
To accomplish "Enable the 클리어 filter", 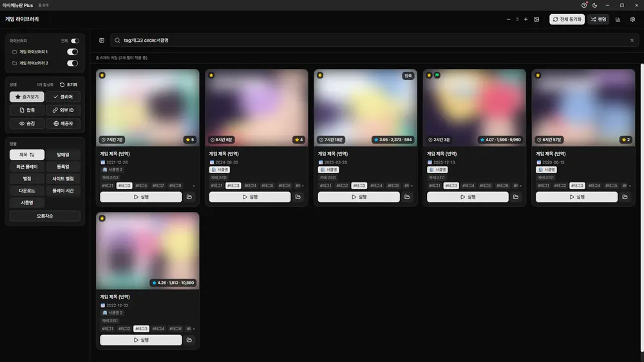I will tap(63, 97).
